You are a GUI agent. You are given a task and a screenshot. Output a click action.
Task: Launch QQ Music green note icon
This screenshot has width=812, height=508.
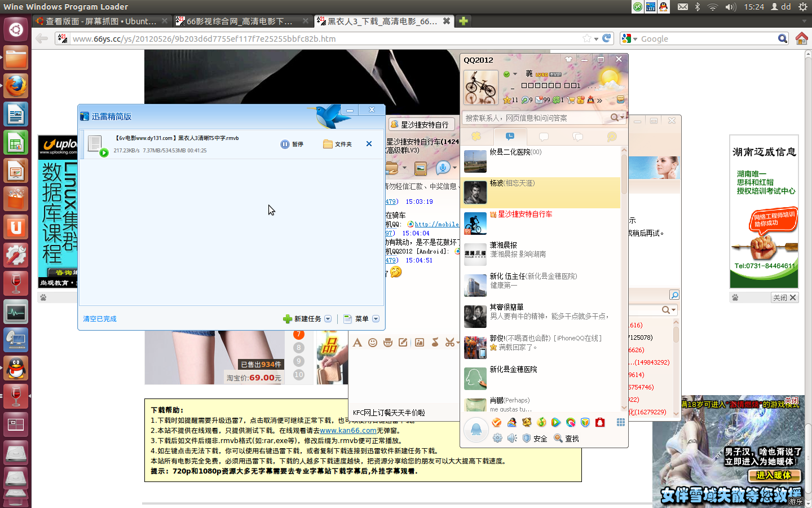(541, 422)
